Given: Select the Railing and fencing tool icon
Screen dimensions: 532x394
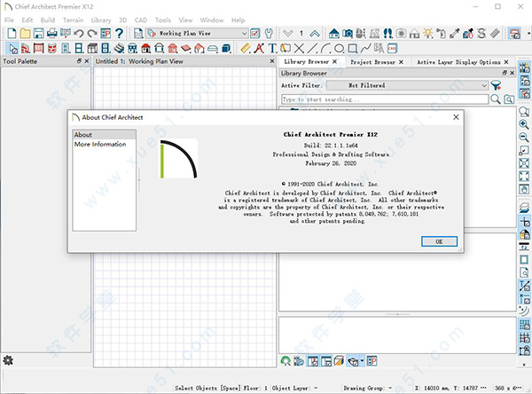Looking at the screenshot, I should click(x=38, y=48).
